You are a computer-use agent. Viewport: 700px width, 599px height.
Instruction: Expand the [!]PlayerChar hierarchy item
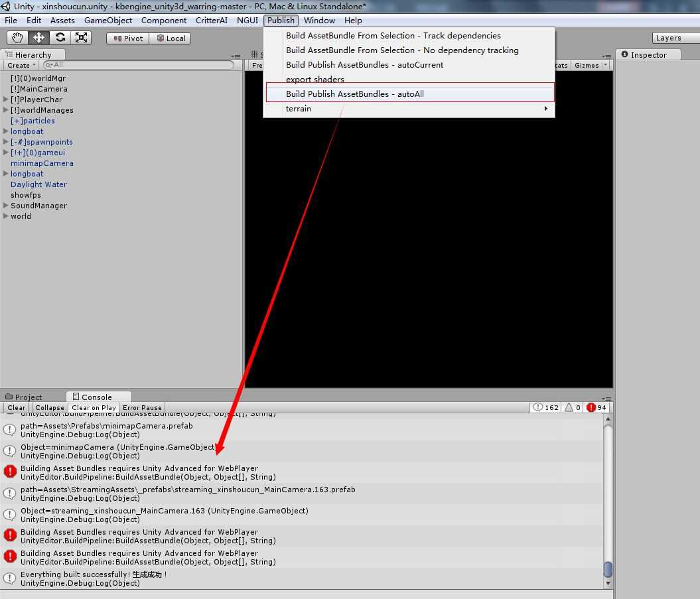[6, 99]
